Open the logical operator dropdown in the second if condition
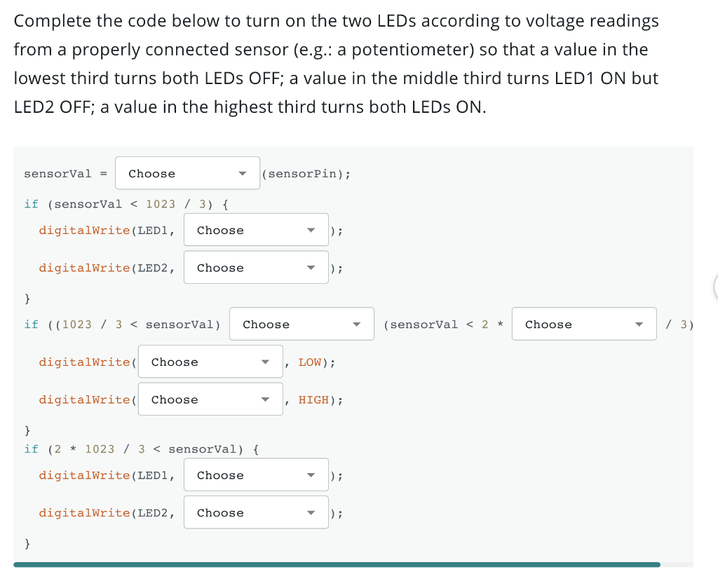This screenshot has width=718, height=588. click(x=302, y=324)
